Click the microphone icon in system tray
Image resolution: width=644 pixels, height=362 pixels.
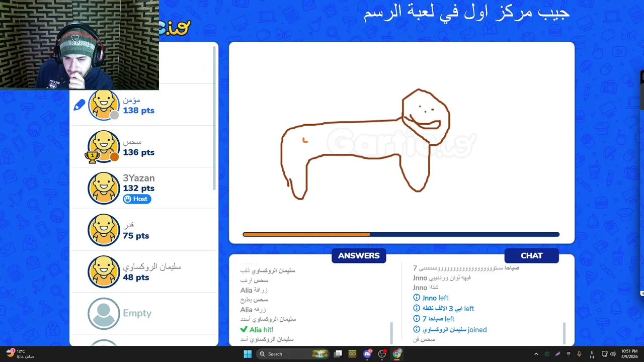click(579, 354)
